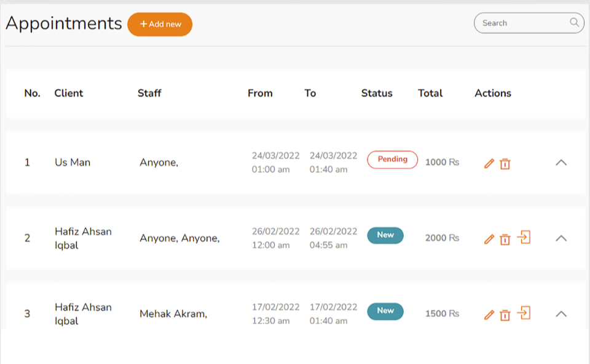Click the check-in arrow icon for appointment 2

click(x=524, y=238)
